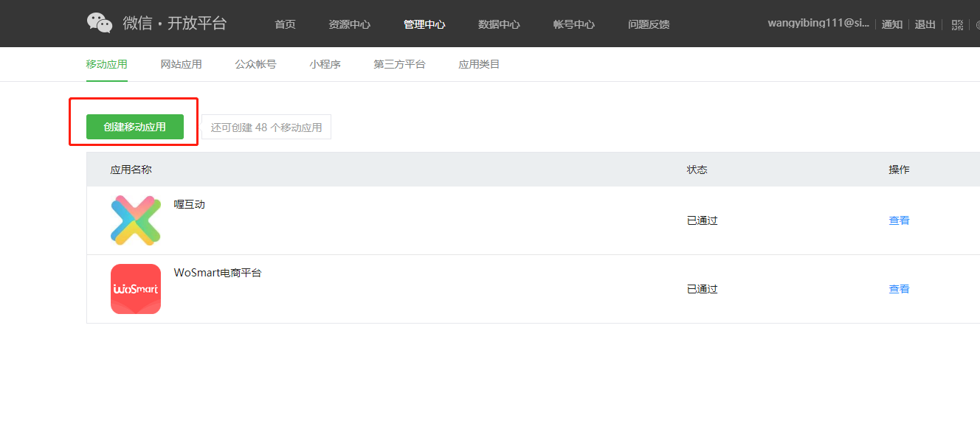Open the 喔互动 app icon
Viewport: 980px width, 446px height.
(136, 220)
